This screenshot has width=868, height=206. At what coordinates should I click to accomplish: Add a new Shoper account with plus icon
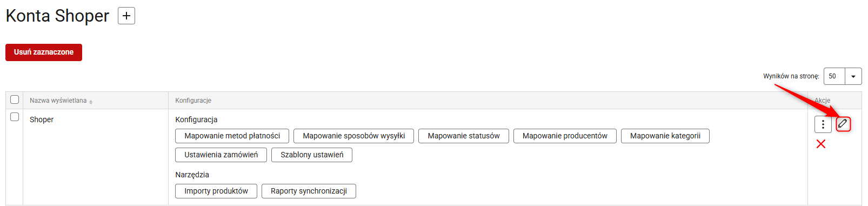click(126, 16)
